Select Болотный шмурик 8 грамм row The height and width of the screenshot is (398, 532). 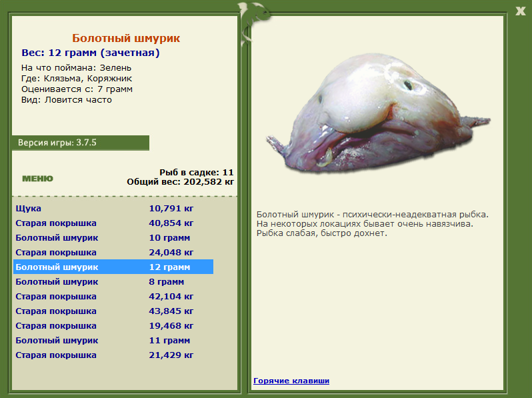[x=113, y=281]
